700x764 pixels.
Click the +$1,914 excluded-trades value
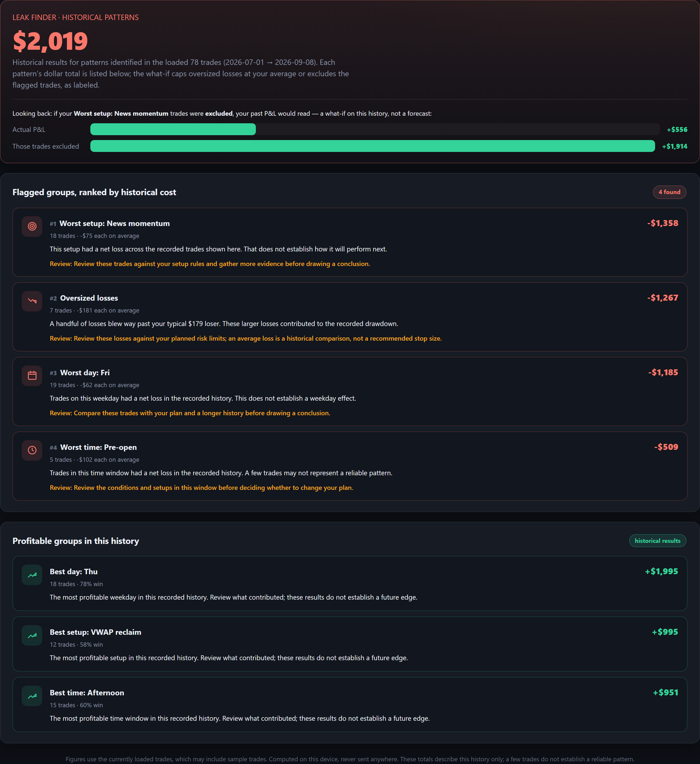tap(675, 146)
